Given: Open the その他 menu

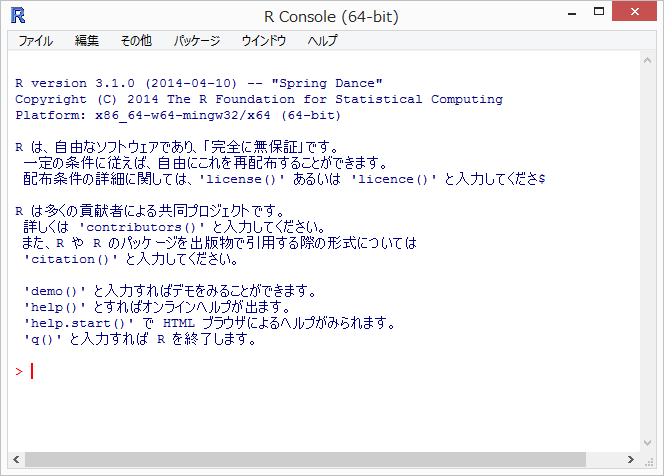Looking at the screenshot, I should [136, 41].
